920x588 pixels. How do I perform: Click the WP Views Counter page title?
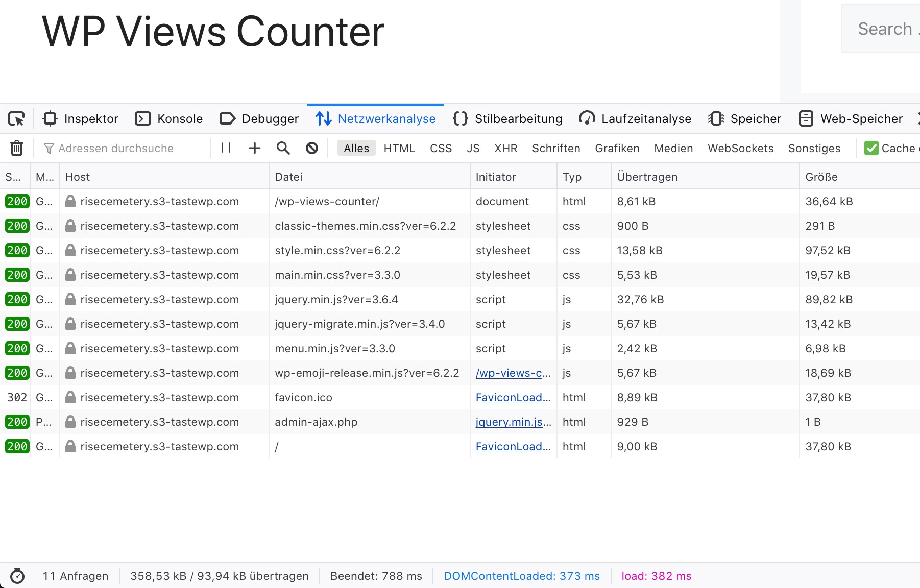(213, 32)
